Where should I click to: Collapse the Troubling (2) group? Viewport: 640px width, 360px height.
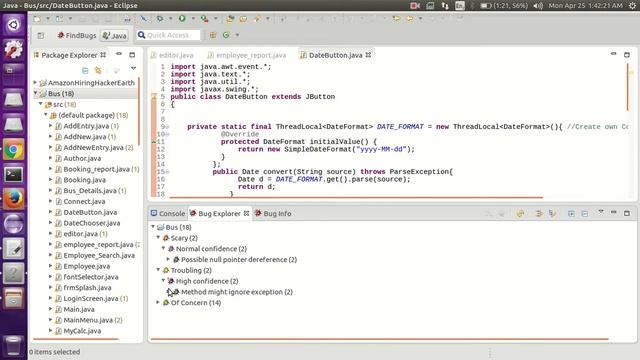pos(158,270)
